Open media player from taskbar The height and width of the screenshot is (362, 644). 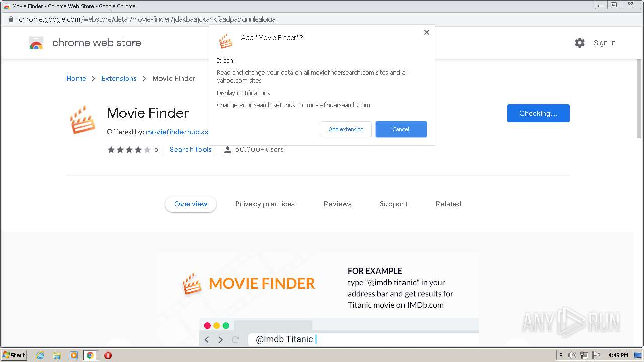(73, 355)
